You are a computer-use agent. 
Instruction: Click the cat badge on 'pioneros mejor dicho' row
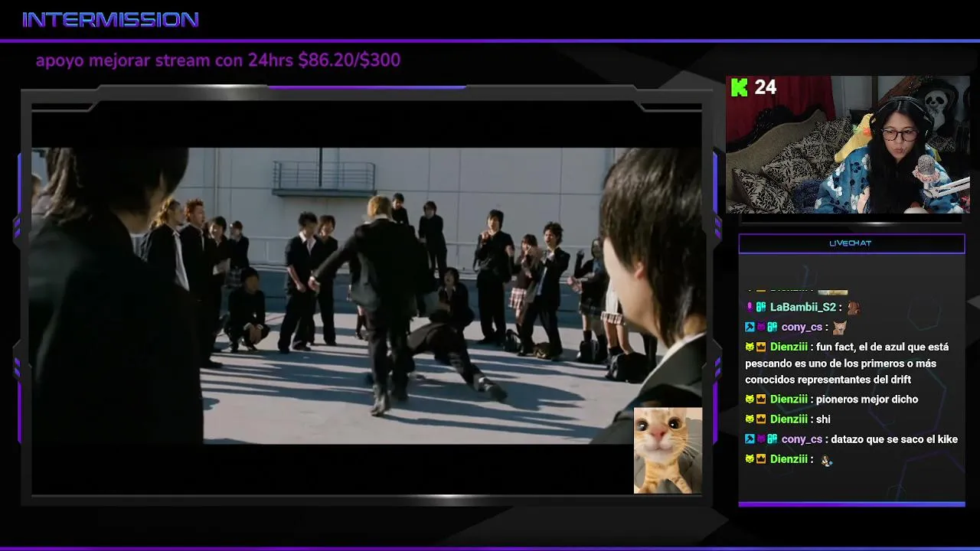[x=750, y=399]
